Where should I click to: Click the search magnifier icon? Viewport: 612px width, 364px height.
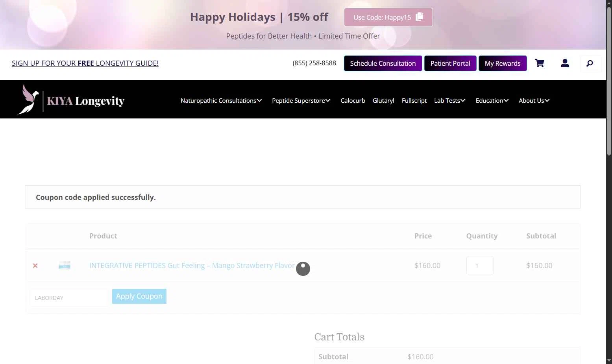point(590,63)
